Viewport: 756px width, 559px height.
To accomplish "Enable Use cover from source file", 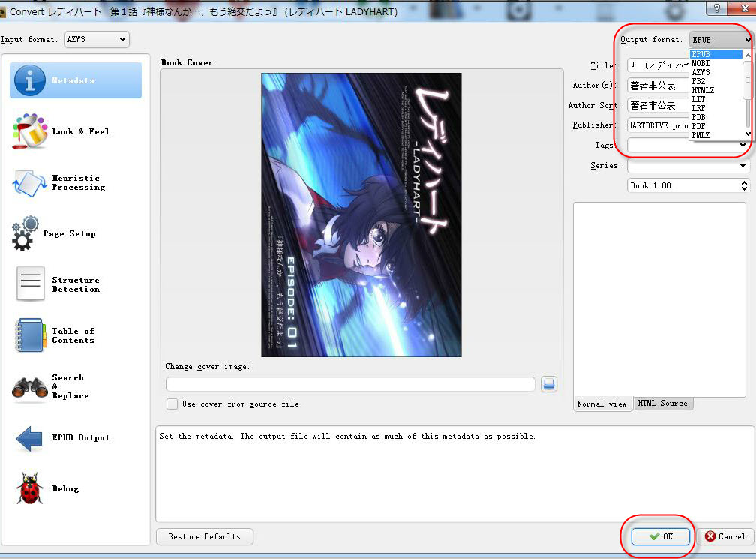I will [x=172, y=404].
